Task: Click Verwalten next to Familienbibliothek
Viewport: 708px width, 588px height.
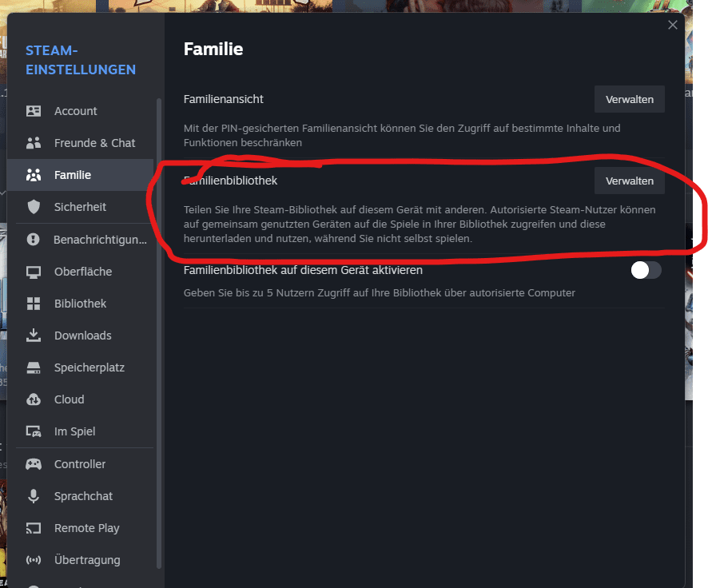Action: pyautogui.click(x=630, y=181)
